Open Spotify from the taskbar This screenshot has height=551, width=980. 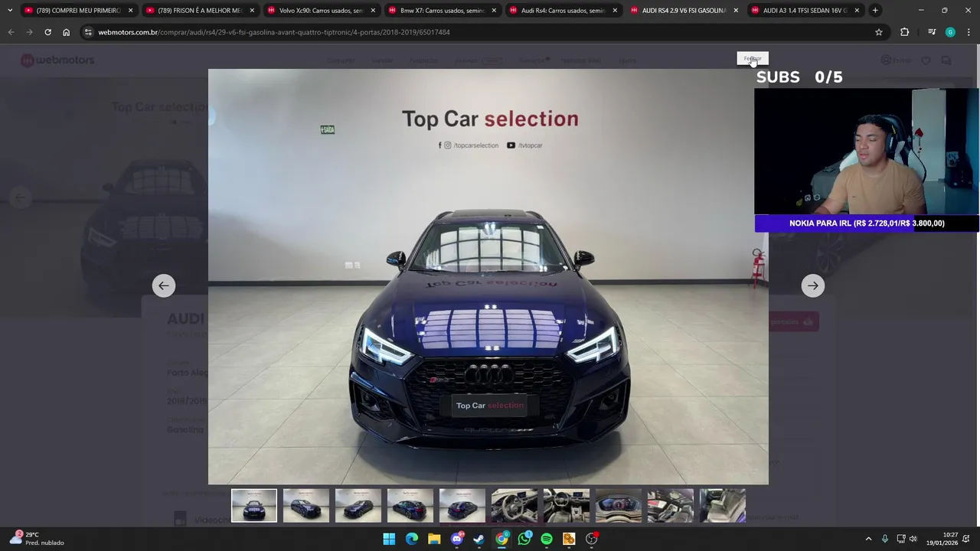[547, 539]
